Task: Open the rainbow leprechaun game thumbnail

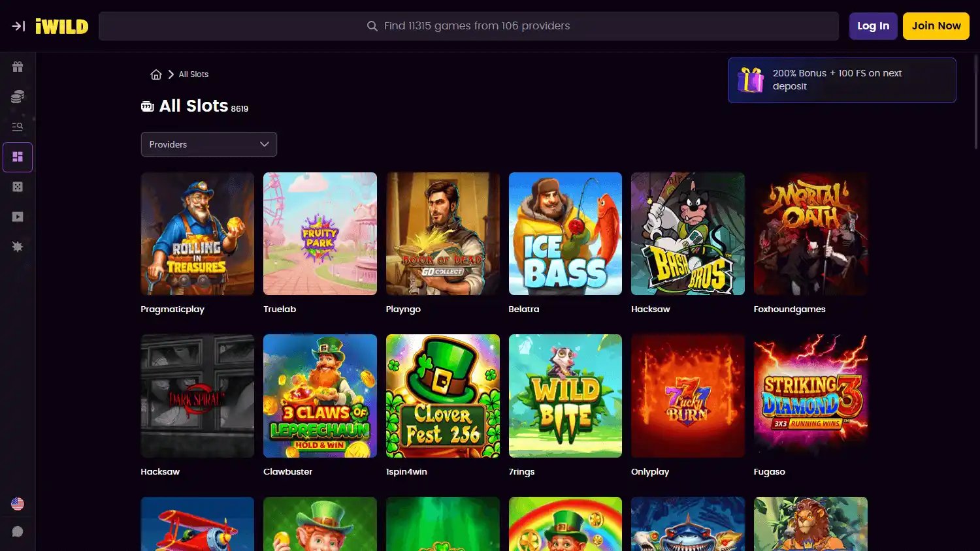Action: [x=565, y=524]
